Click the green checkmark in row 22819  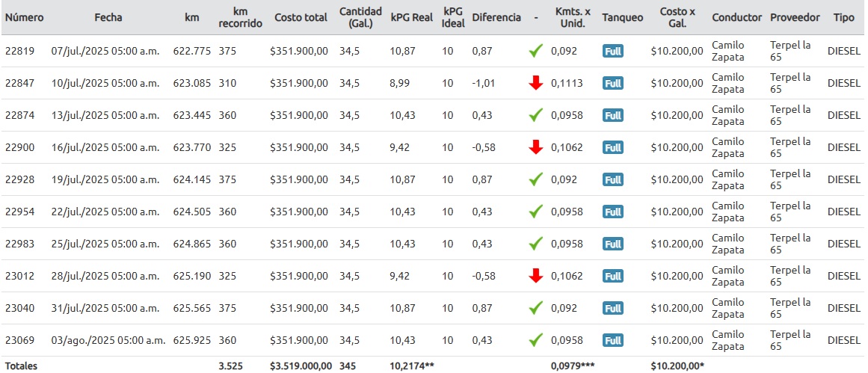click(x=535, y=52)
